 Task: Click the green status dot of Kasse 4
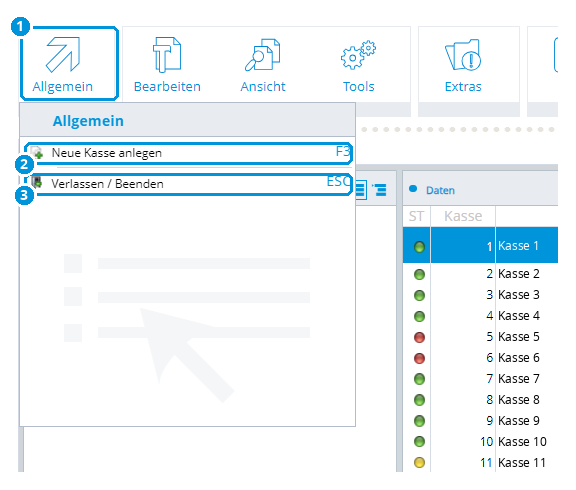point(419,316)
